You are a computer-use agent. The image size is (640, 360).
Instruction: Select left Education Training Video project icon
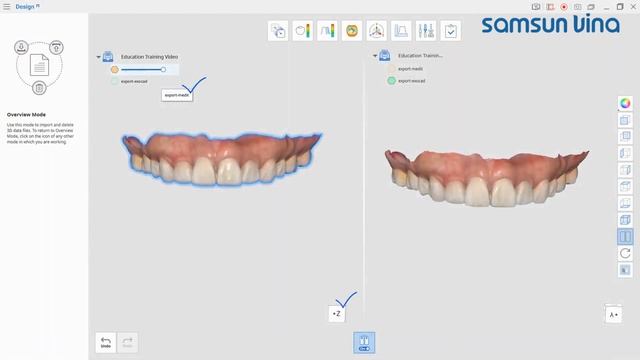tap(108, 57)
